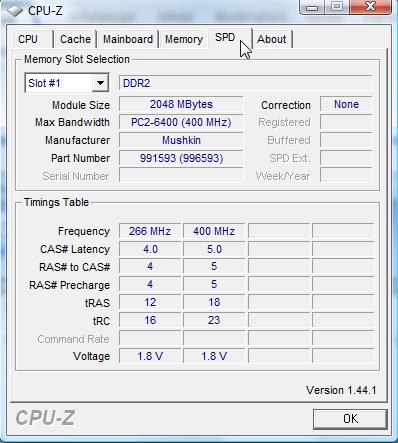This screenshot has height=443, width=398.
Task: Expand the Slot #1 dropdown arrow
Action: tap(100, 83)
